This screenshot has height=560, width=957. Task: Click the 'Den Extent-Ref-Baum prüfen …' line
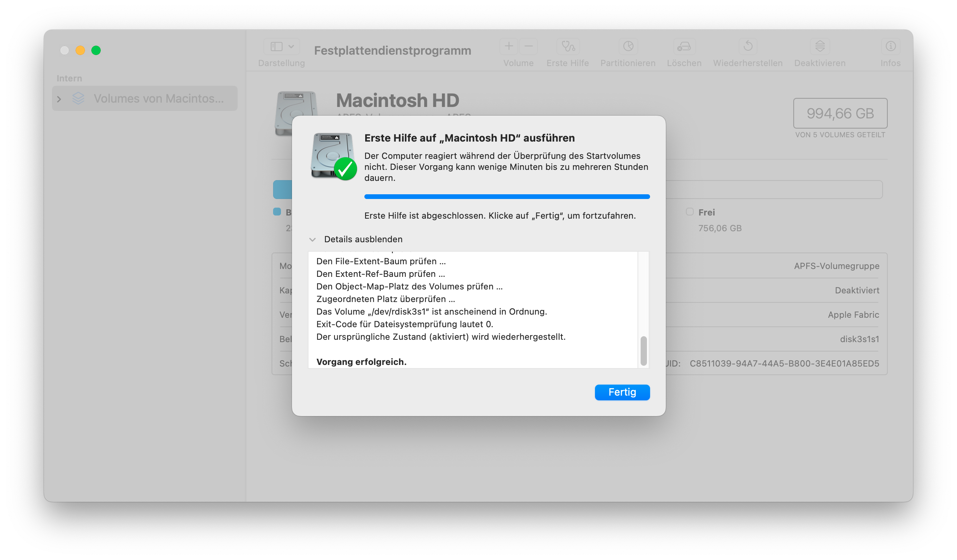point(381,274)
